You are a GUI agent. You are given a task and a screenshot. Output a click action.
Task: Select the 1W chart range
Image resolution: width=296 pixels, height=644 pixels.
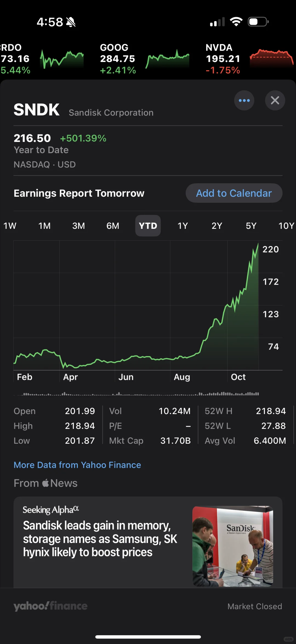(10, 226)
